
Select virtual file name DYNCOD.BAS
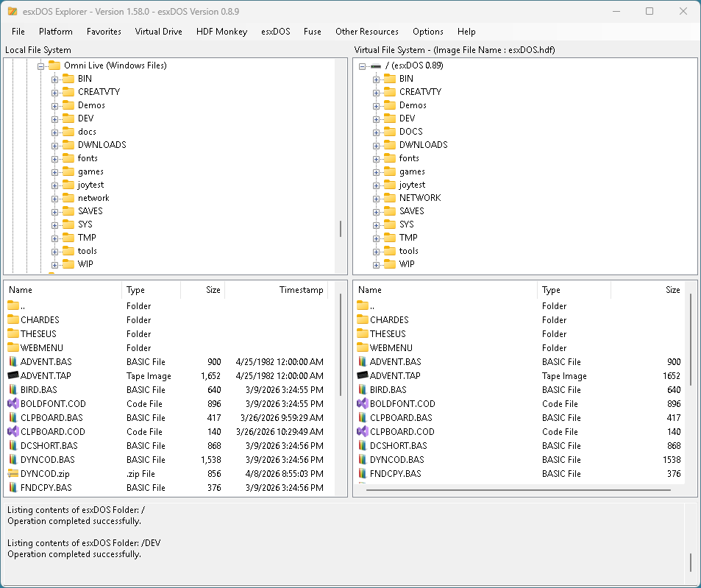click(x=397, y=459)
